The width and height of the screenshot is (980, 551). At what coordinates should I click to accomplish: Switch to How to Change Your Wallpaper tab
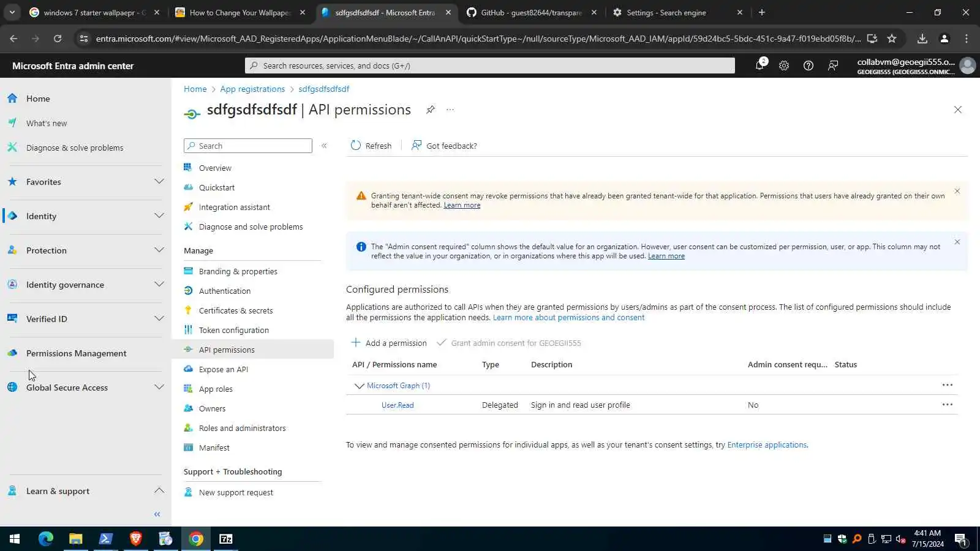(240, 12)
